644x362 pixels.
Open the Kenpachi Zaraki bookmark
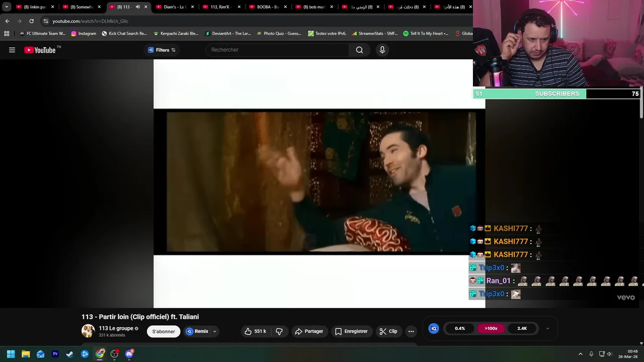pyautogui.click(x=176, y=34)
